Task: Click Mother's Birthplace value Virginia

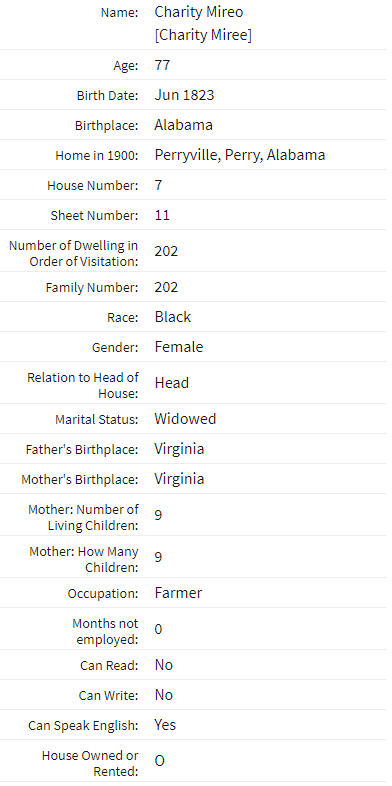Action: (x=179, y=479)
